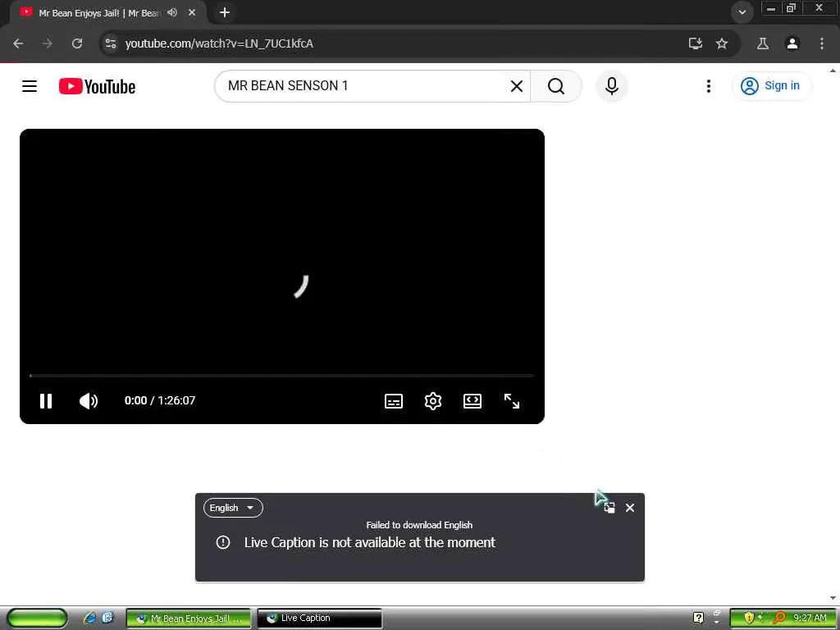Viewport: 840px width, 630px height.
Task: Go to YouTube home via logo
Action: point(97,86)
